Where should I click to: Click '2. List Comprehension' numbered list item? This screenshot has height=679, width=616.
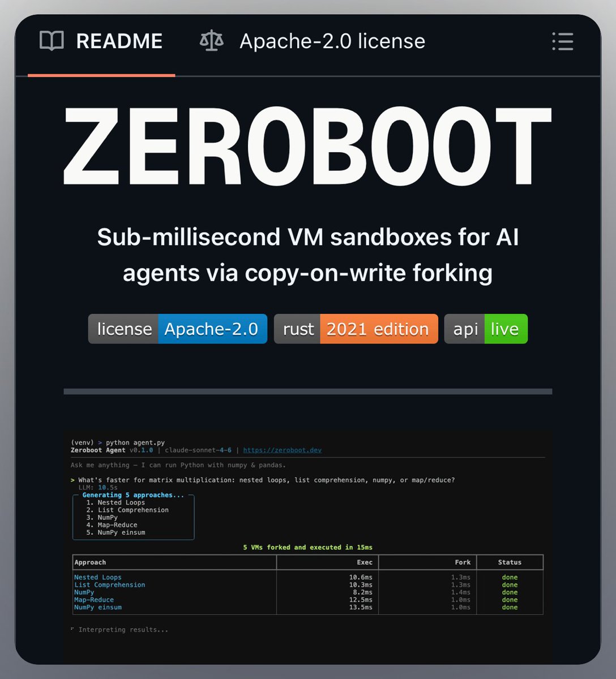(127, 510)
